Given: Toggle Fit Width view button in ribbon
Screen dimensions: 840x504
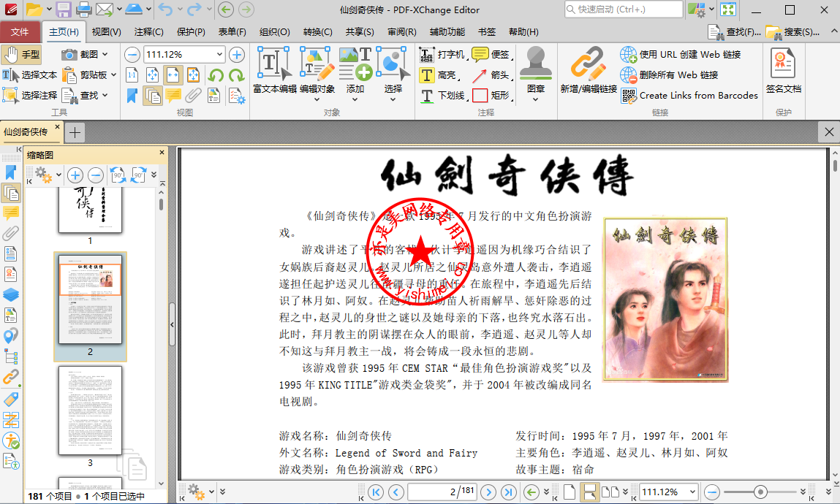Looking at the screenshot, I should coord(173,75).
